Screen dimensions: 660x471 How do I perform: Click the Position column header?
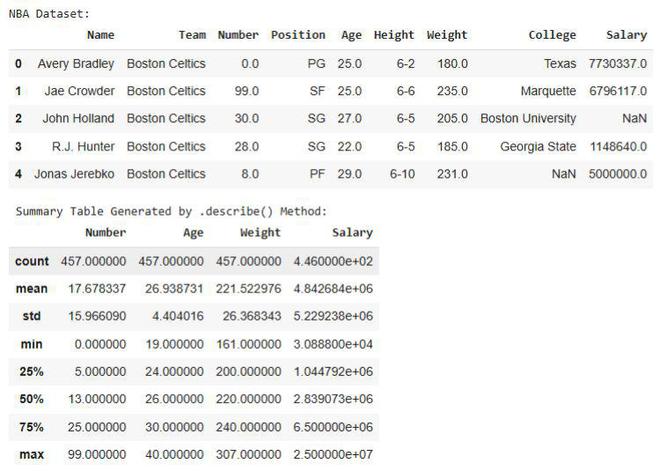tap(298, 35)
